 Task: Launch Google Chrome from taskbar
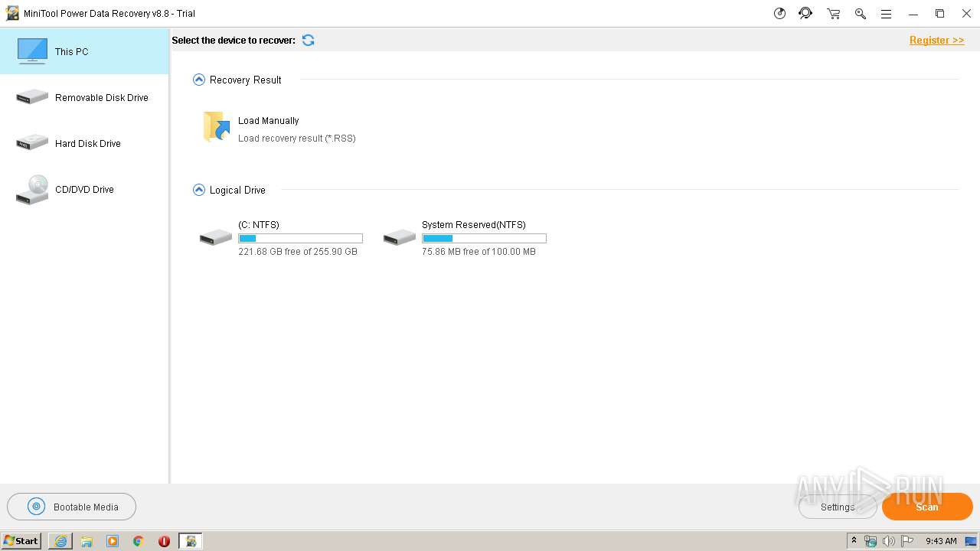139,541
